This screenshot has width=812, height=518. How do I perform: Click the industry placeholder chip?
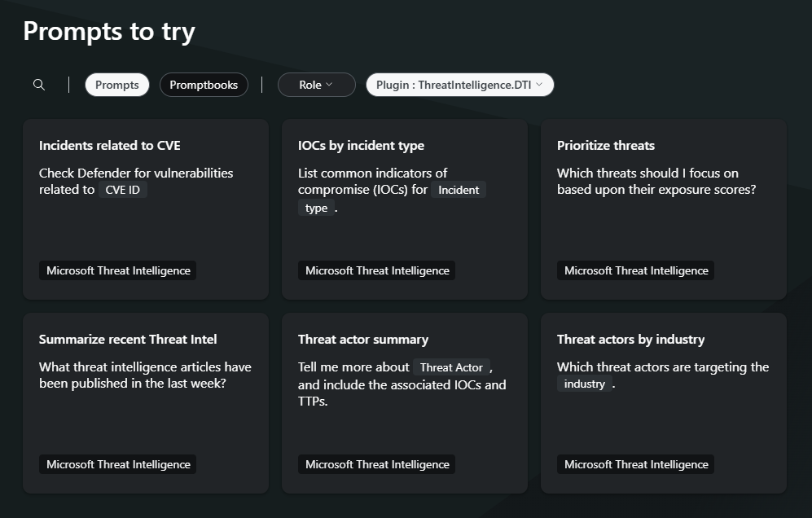(x=584, y=384)
